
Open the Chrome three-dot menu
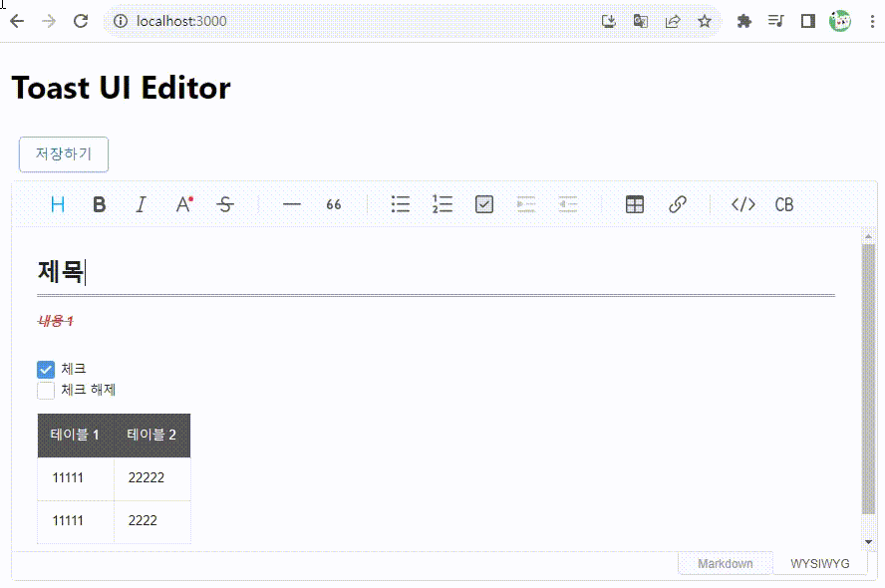(872, 21)
